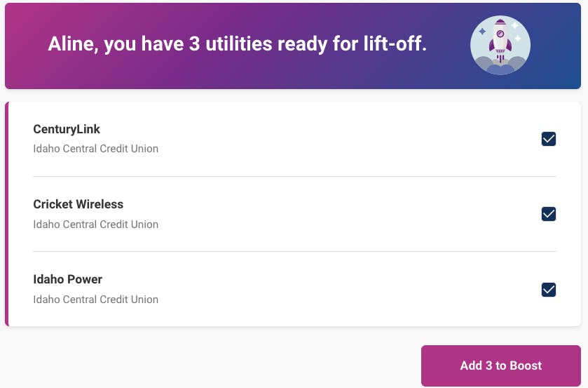Viewport: 588px width, 388px height.
Task: Click the name Aline in the banner
Action: [72, 45]
